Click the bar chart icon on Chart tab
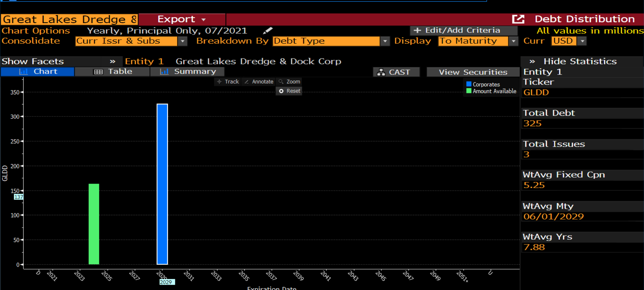Screen dimensions: 644x290 (24, 71)
